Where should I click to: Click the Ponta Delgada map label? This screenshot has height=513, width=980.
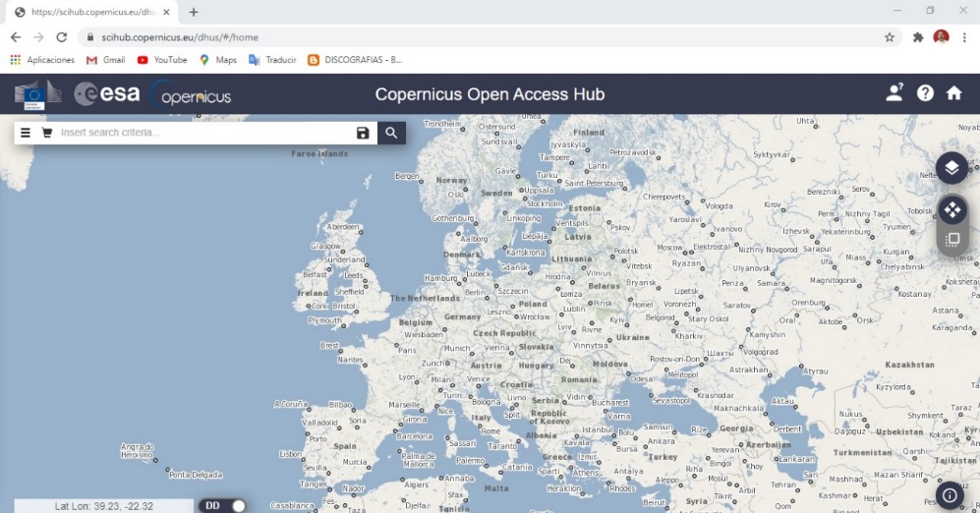click(196, 475)
